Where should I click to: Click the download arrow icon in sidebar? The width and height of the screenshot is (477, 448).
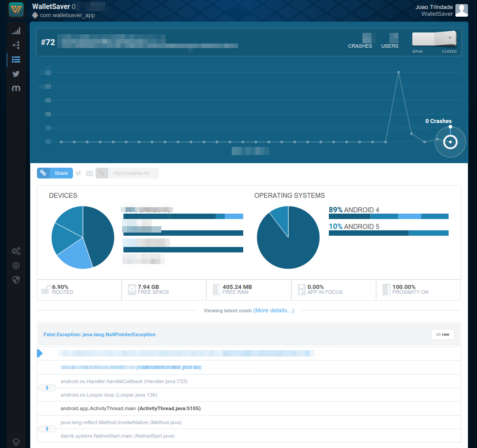point(16,266)
